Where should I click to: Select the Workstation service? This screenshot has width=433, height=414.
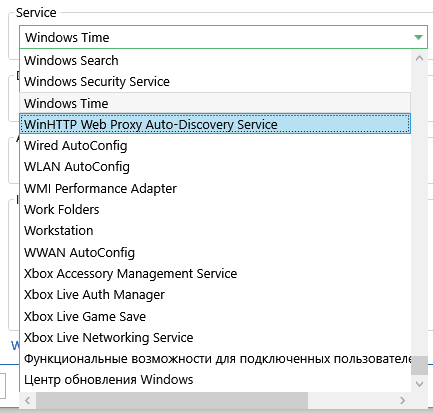coord(215,231)
